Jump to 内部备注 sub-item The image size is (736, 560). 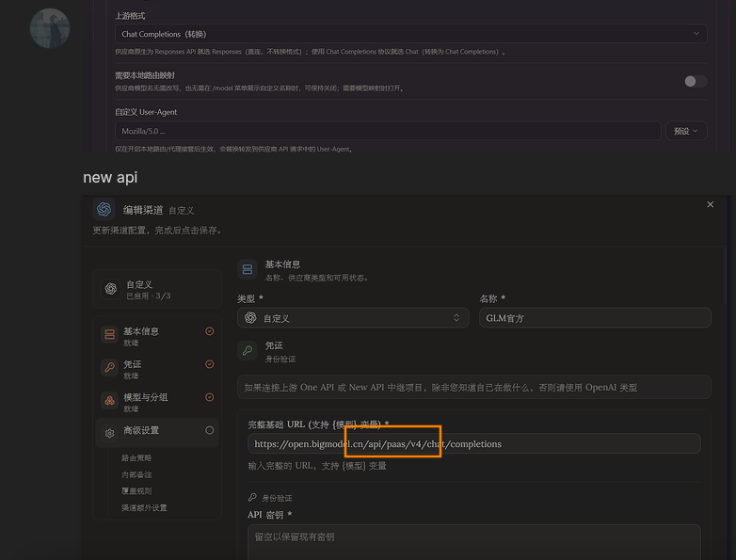pyautogui.click(x=136, y=474)
